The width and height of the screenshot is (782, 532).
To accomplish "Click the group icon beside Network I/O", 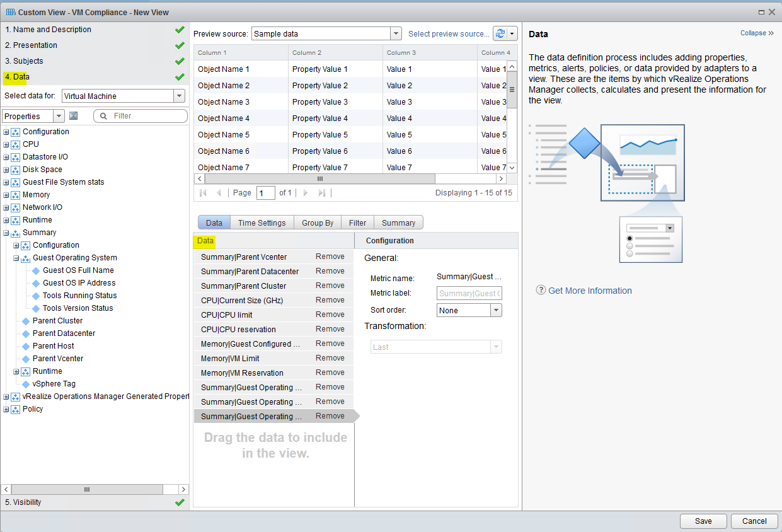I will click(x=16, y=207).
